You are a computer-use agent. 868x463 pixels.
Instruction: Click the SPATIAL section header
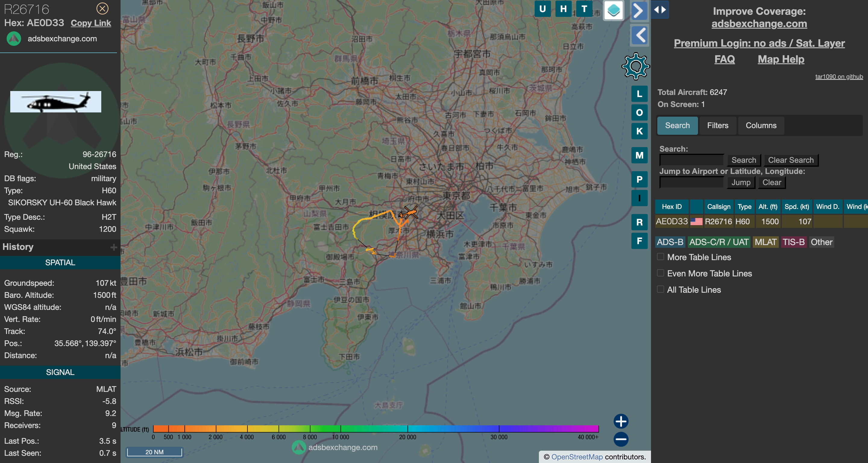pyautogui.click(x=60, y=263)
